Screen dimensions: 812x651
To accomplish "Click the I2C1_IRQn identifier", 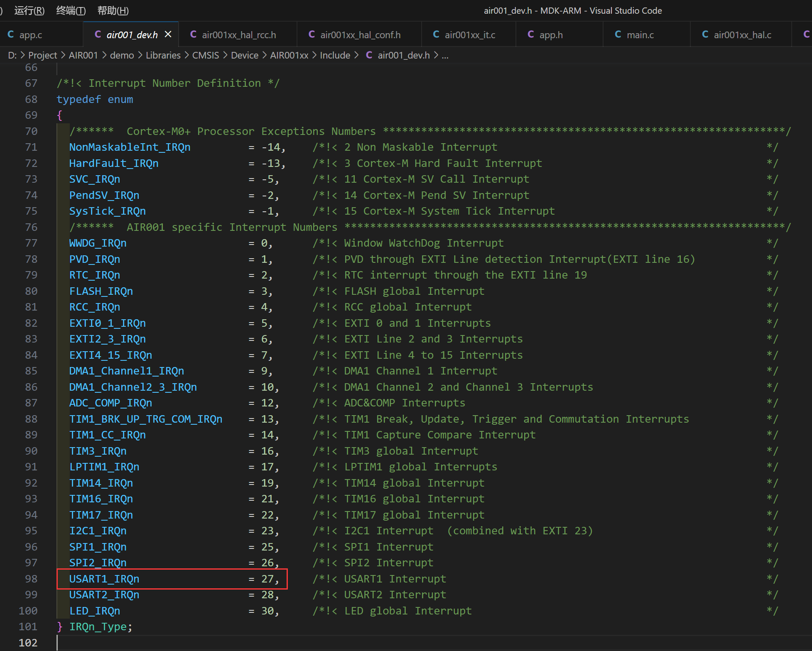I will click(x=98, y=531).
